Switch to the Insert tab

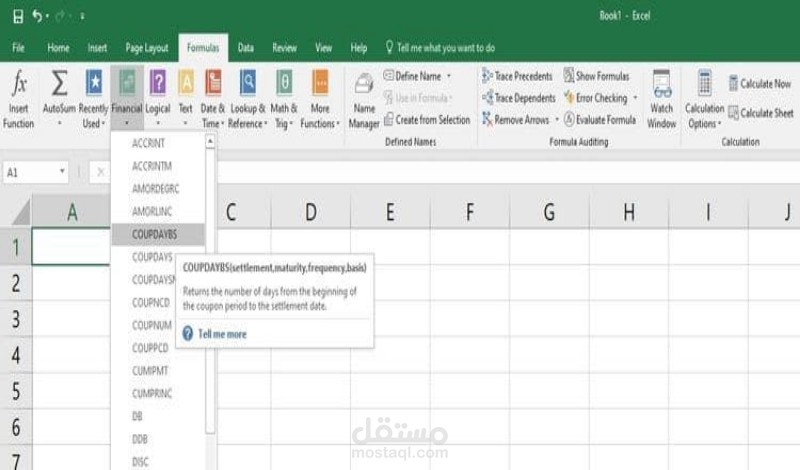click(97, 48)
